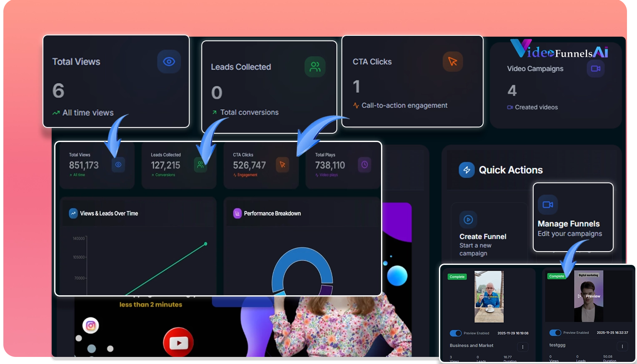Open three-dot menu for Business and Market
637x364 pixels.
522,347
